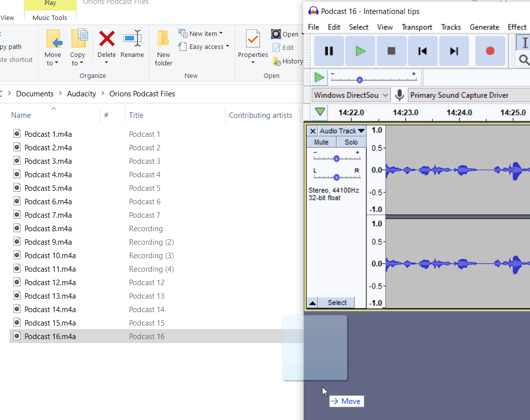Open the Audio Track dropdown menu

[x=342, y=131]
